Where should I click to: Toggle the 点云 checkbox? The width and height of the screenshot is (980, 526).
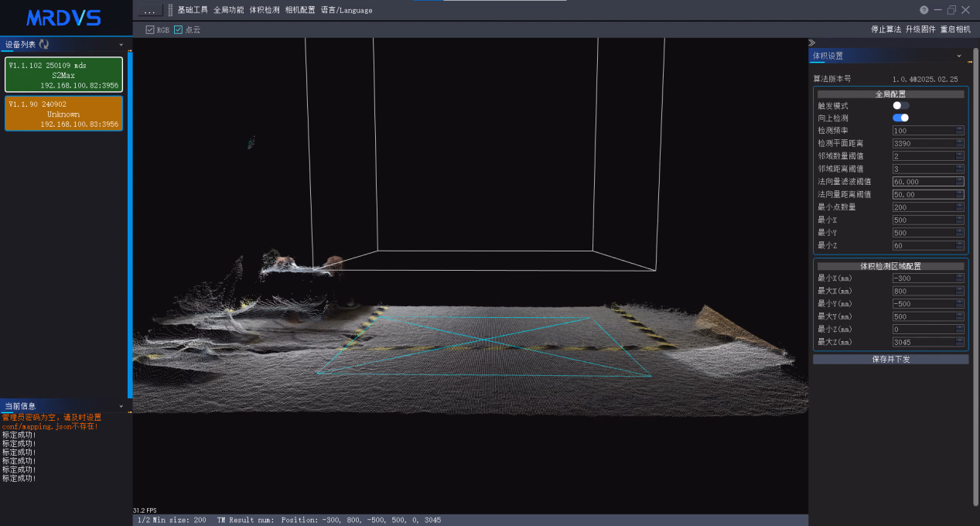click(x=178, y=29)
